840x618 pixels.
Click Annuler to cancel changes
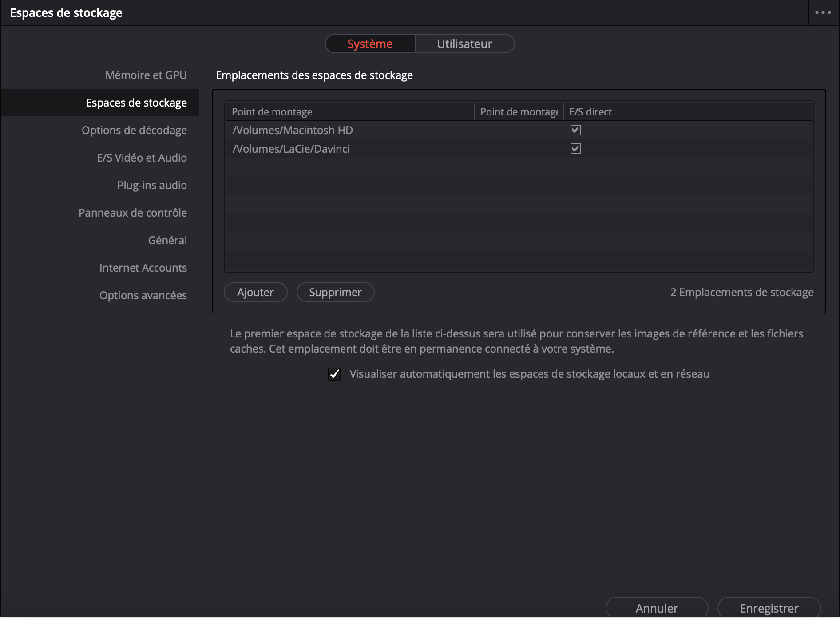coord(657,608)
